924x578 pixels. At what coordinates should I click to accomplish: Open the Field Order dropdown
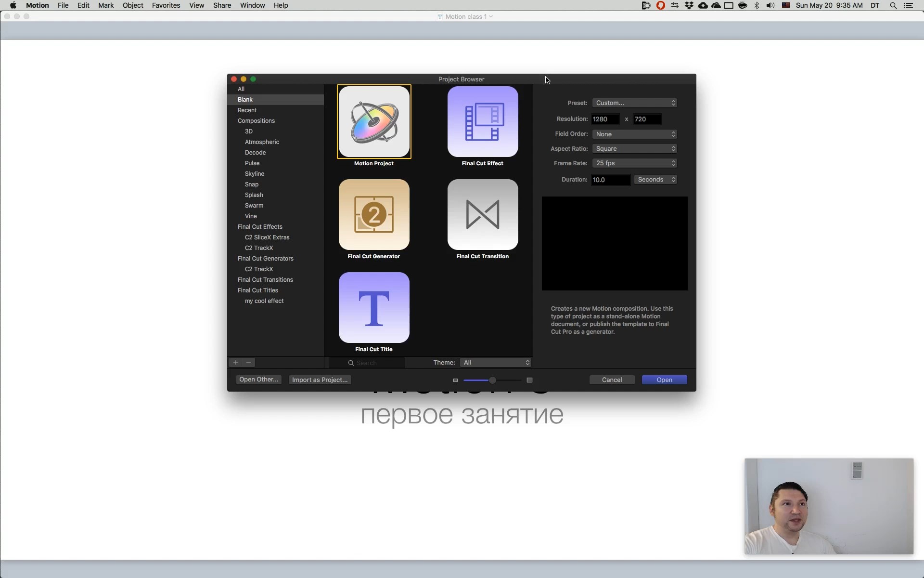click(634, 134)
